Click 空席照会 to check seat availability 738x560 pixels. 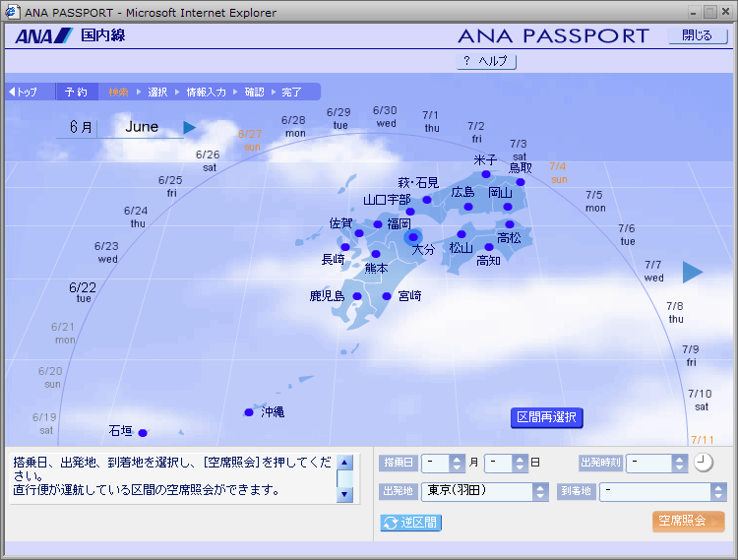tap(688, 521)
